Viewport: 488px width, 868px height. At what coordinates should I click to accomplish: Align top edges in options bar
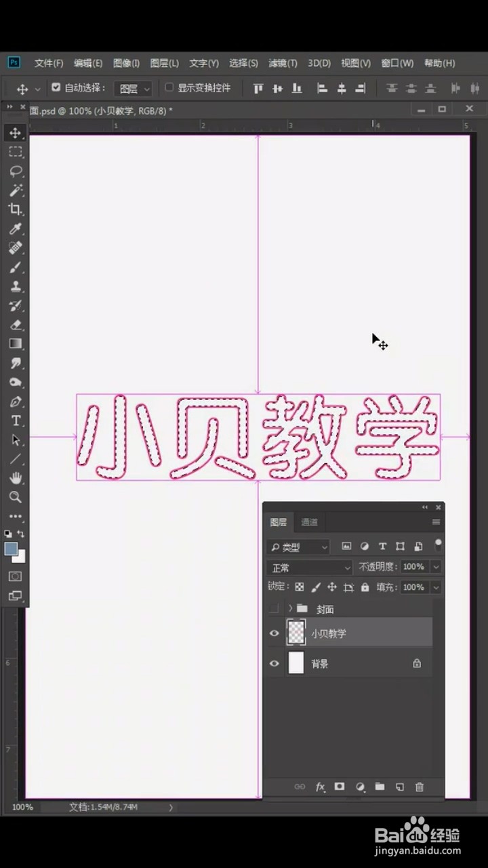click(x=258, y=88)
